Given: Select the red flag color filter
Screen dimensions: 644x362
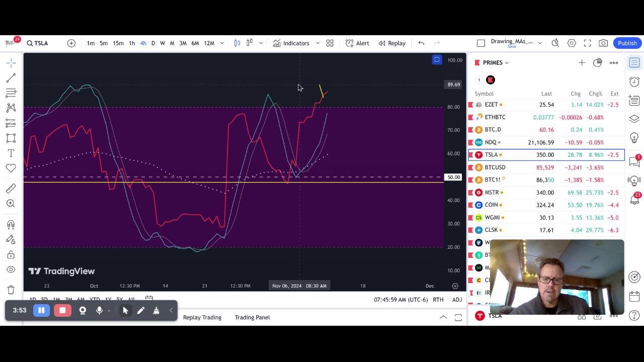Looking at the screenshot, I should pos(491,80).
